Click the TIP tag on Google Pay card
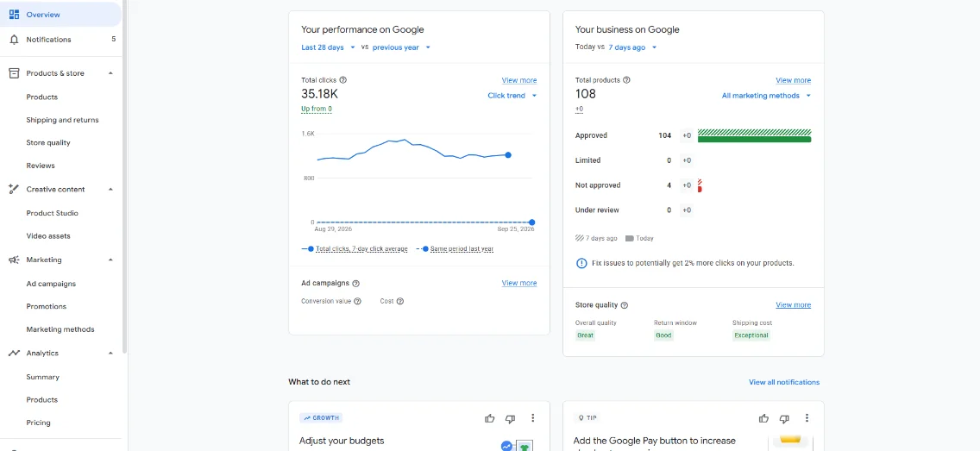980x451 pixels. [x=587, y=418]
